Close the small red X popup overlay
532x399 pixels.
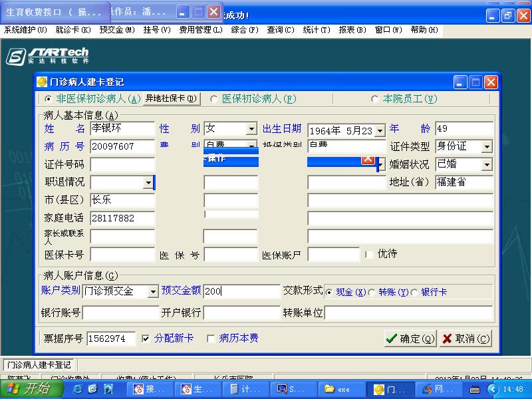(368, 160)
